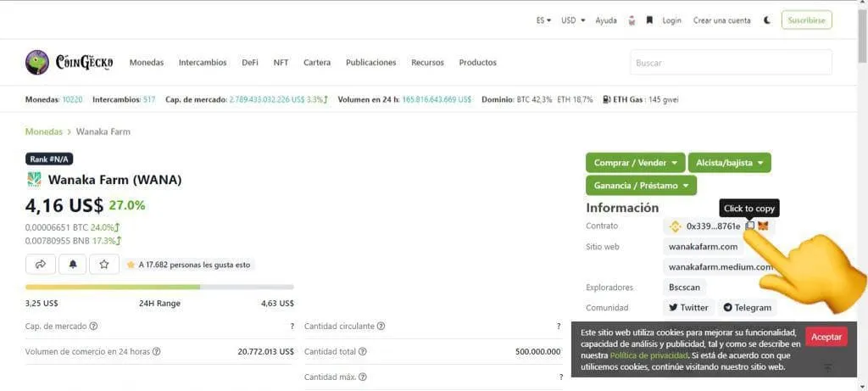Click contract address 0x339...8761e
This screenshot has height=391, width=868.
[713, 226]
